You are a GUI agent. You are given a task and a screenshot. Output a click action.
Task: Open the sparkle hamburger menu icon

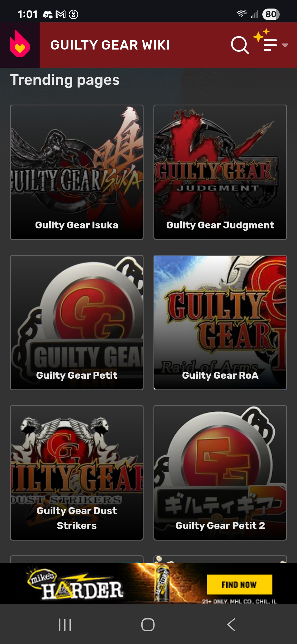265,41
